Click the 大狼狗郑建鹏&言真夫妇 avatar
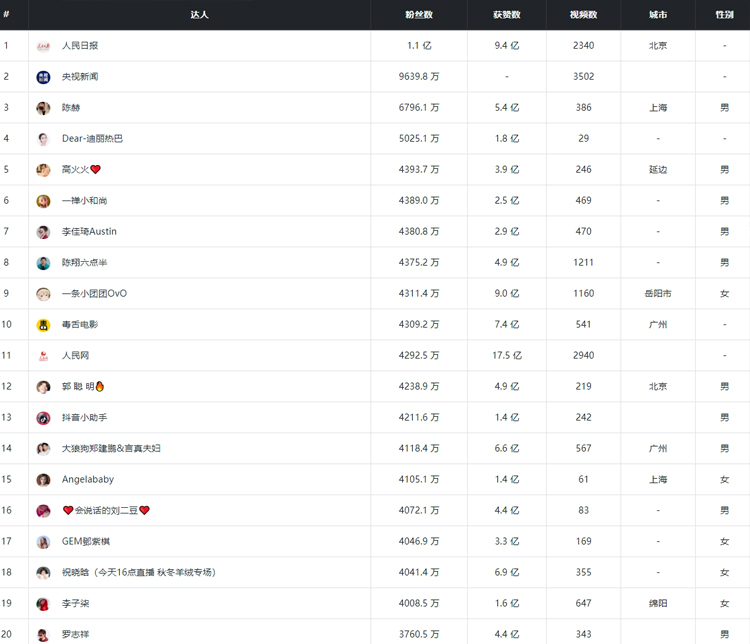 pos(44,449)
